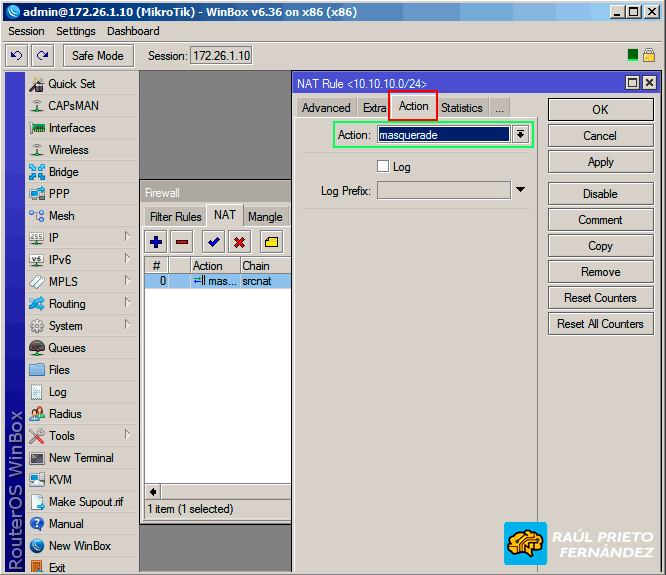
Task: Click the redo arrow icon in toolbar
Action: 42,56
